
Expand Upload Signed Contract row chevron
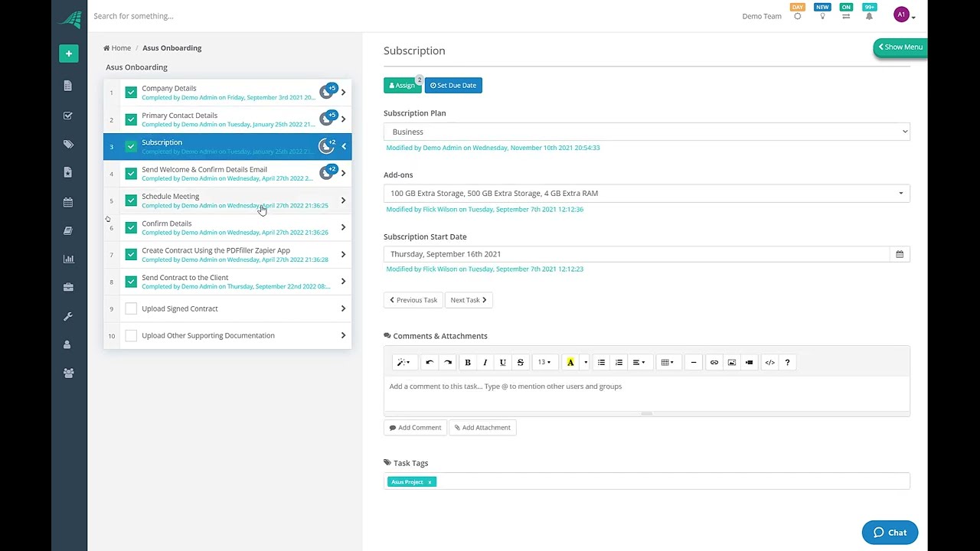pos(343,308)
